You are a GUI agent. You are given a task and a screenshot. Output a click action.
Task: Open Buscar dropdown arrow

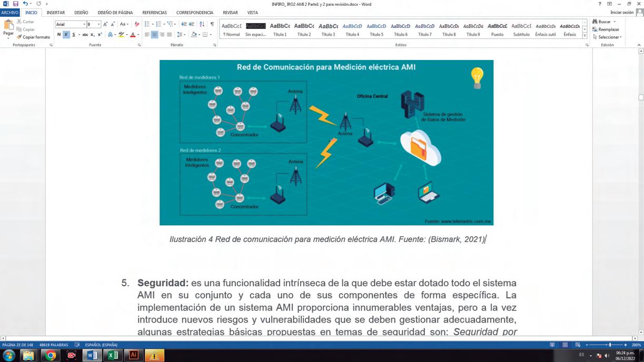615,22
